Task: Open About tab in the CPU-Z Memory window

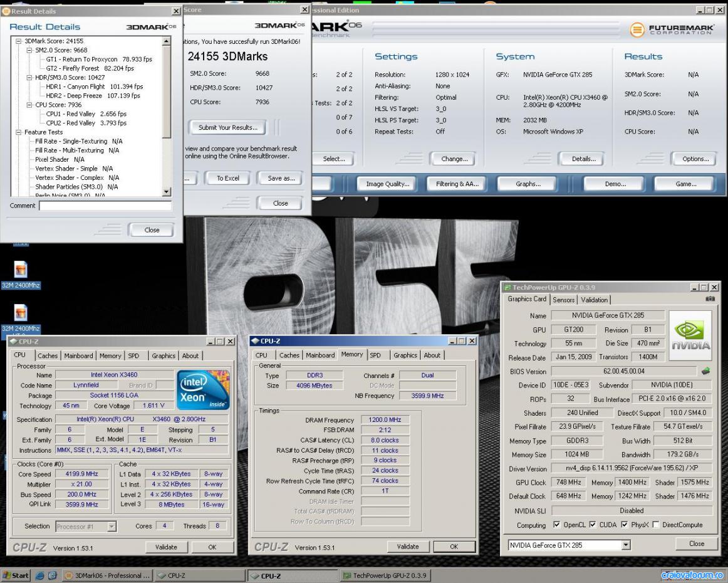Action: 432,355
